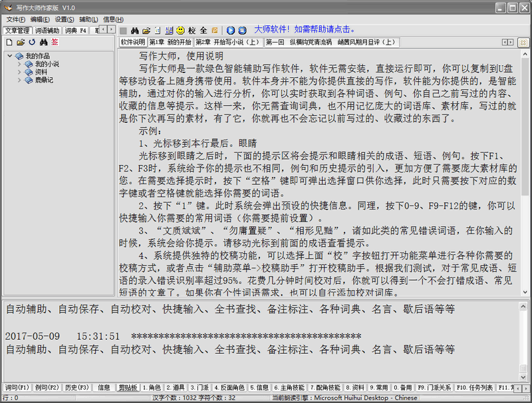Click the blue play button in toolbar
532x403 pixels.
231,31
